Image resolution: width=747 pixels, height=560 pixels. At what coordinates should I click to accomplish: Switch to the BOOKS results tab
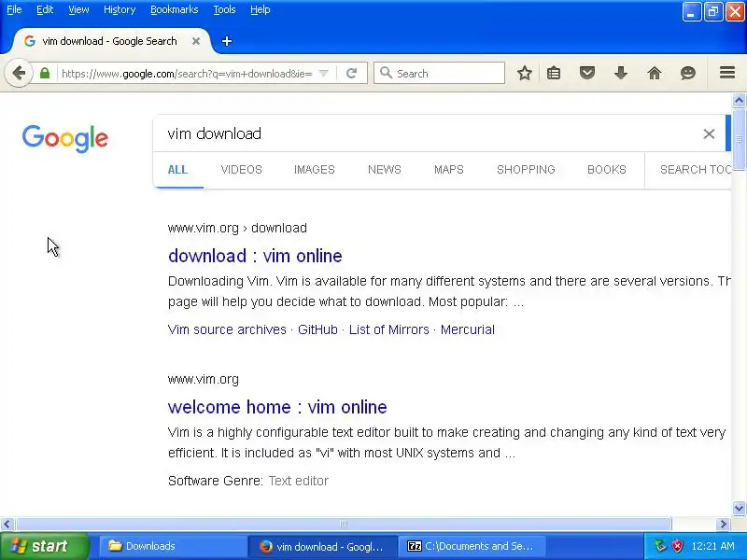(x=606, y=170)
